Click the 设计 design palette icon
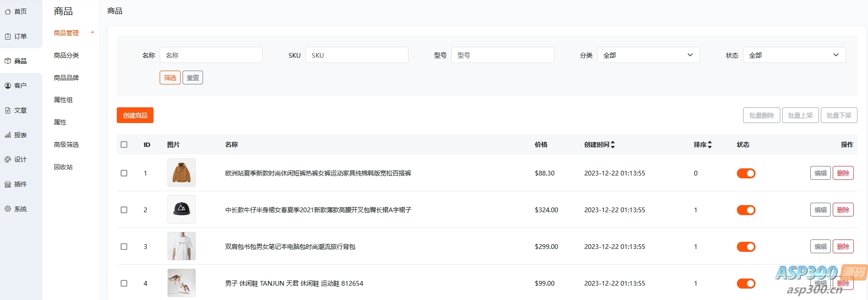The image size is (868, 300). 8,160
